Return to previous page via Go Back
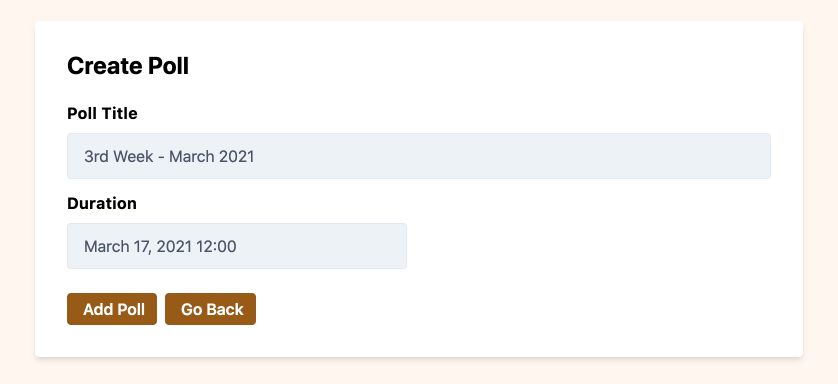The height and width of the screenshot is (384, 838). (x=211, y=309)
